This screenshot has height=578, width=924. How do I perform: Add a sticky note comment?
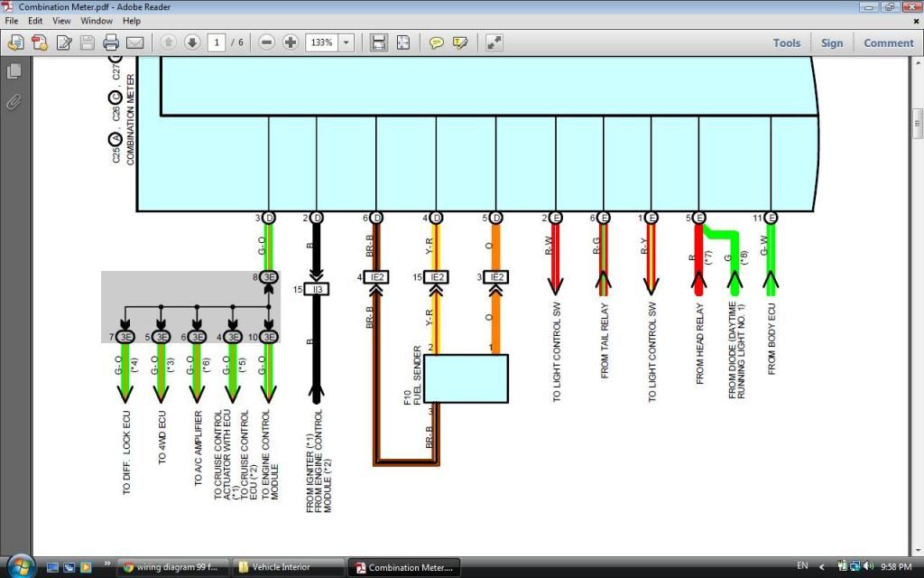click(437, 42)
